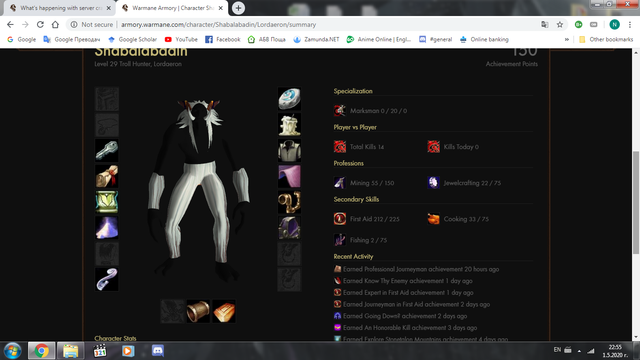Viewport: 640px width, 360px height.
Task: Switch to the 'What's happening with server' tab
Action: point(60,8)
